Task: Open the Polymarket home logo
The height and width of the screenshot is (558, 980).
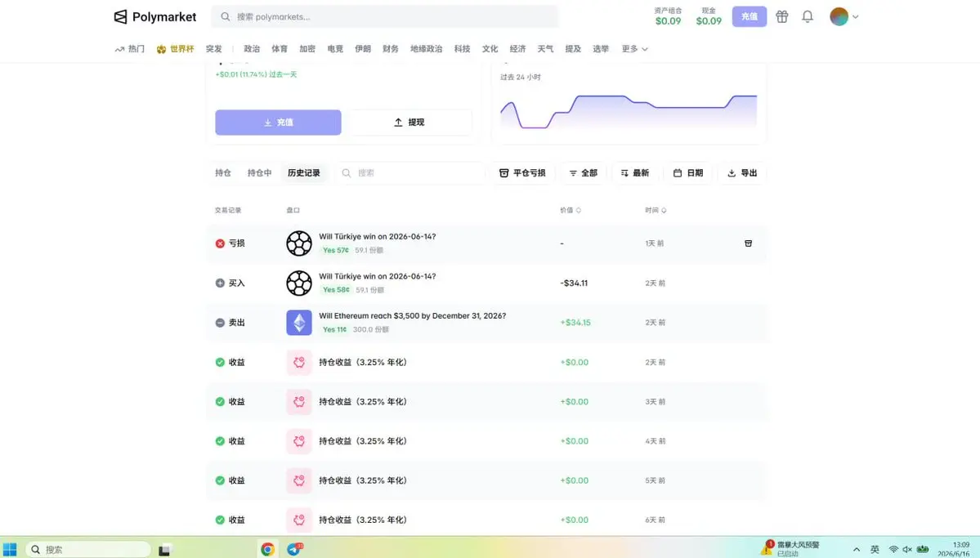Action: point(155,17)
